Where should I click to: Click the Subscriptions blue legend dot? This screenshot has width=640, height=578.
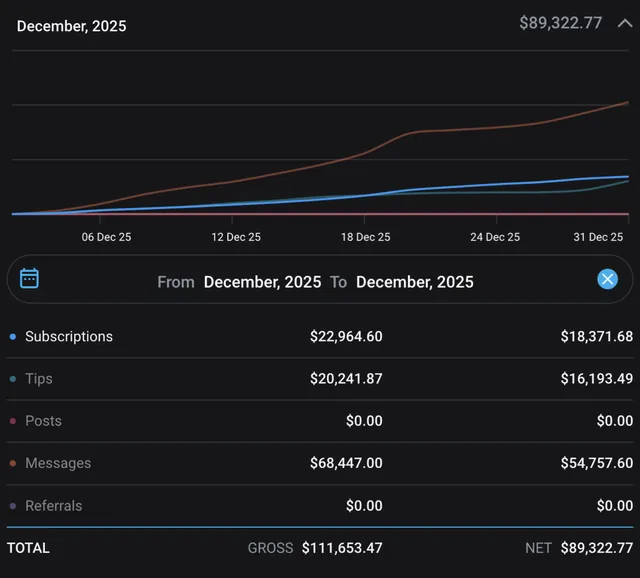pos(13,337)
